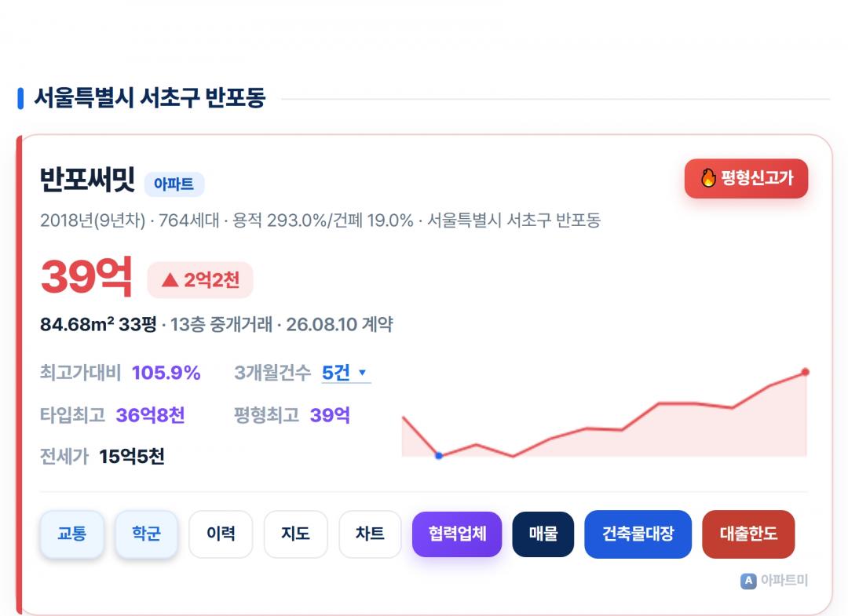Open the 이력 tab
This screenshot has height=616, width=848.
click(x=221, y=534)
